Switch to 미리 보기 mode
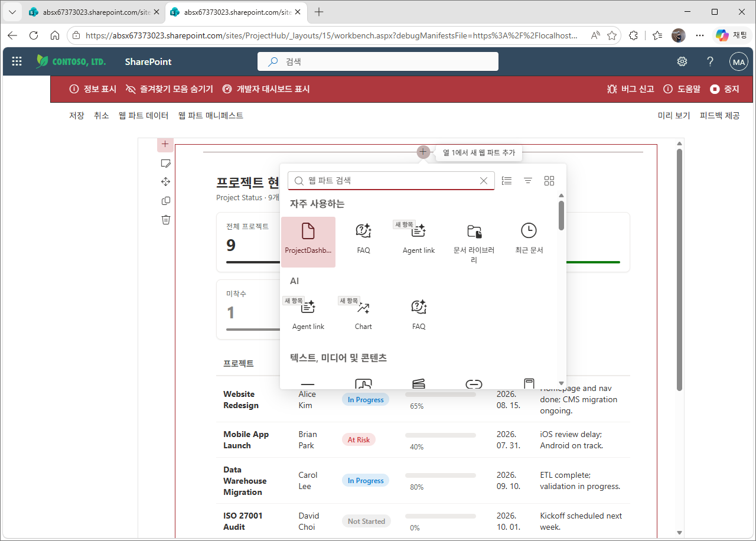The width and height of the screenshot is (756, 541). pyautogui.click(x=674, y=116)
